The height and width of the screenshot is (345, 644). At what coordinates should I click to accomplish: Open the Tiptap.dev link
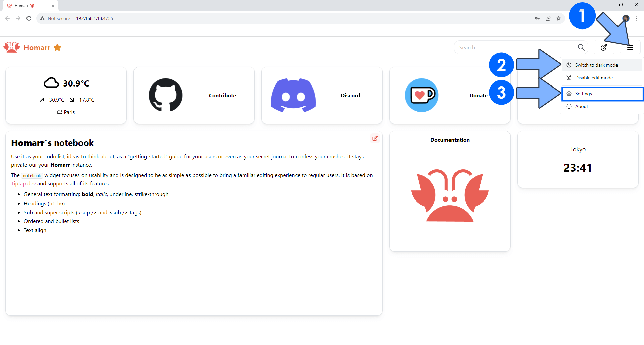pyautogui.click(x=23, y=184)
